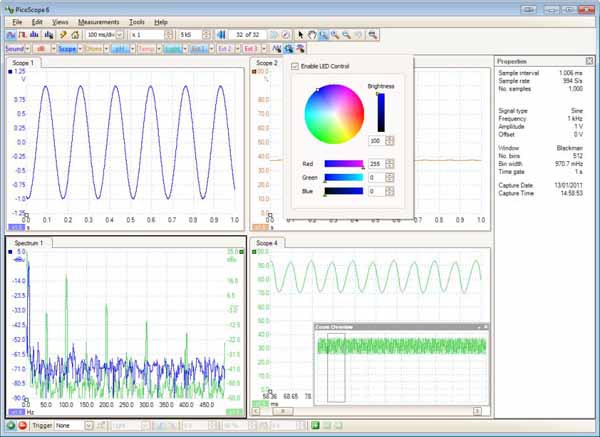Select the arrow pointer tool
The image size is (600, 437).
tap(300, 35)
